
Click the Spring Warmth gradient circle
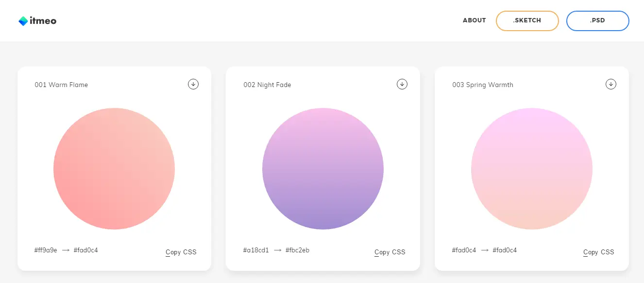(x=532, y=168)
